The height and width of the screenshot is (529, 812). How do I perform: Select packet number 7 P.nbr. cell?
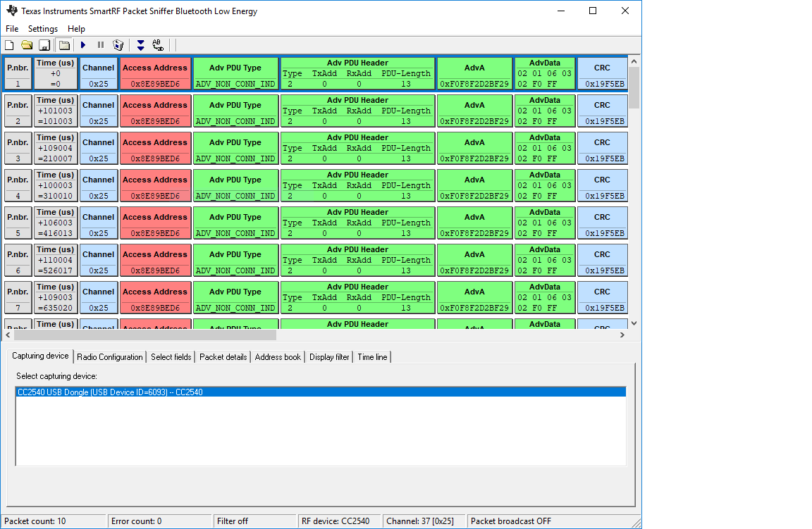coord(18,297)
